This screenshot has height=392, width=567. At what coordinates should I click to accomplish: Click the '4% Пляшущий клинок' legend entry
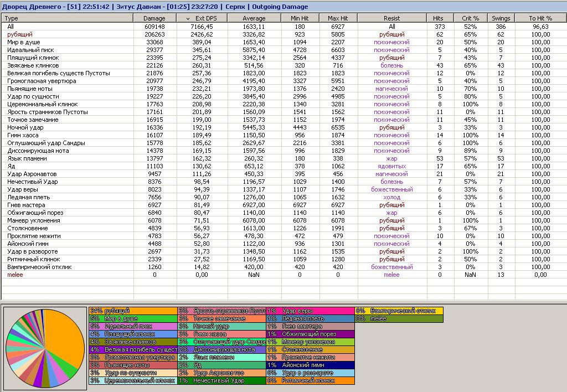133,334
